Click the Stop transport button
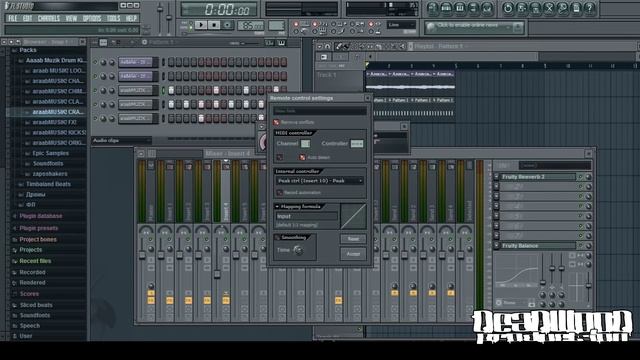Image resolution: width=640 pixels, height=360 pixels. [x=213, y=25]
